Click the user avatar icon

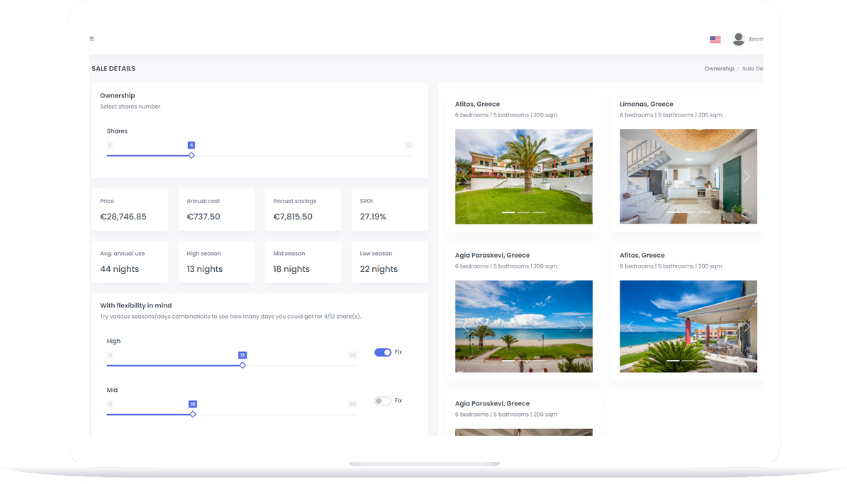(738, 39)
